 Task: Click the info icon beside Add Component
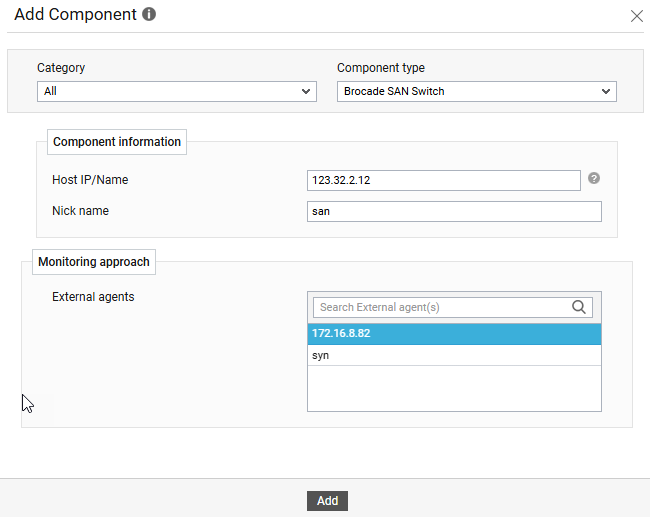149,15
